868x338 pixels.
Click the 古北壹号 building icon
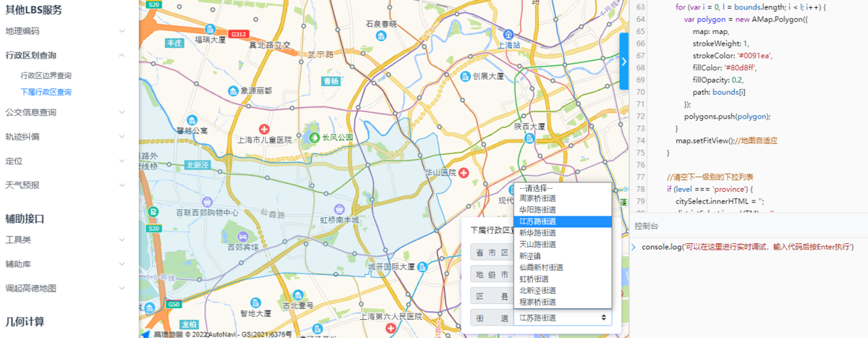click(x=297, y=295)
